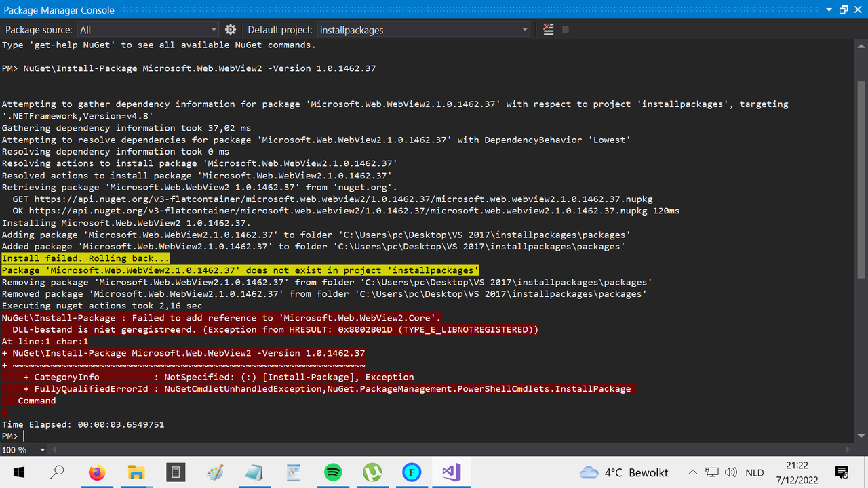Open Firefox from the taskbar
Viewport: 868px width, 488px height.
tap(97, 472)
